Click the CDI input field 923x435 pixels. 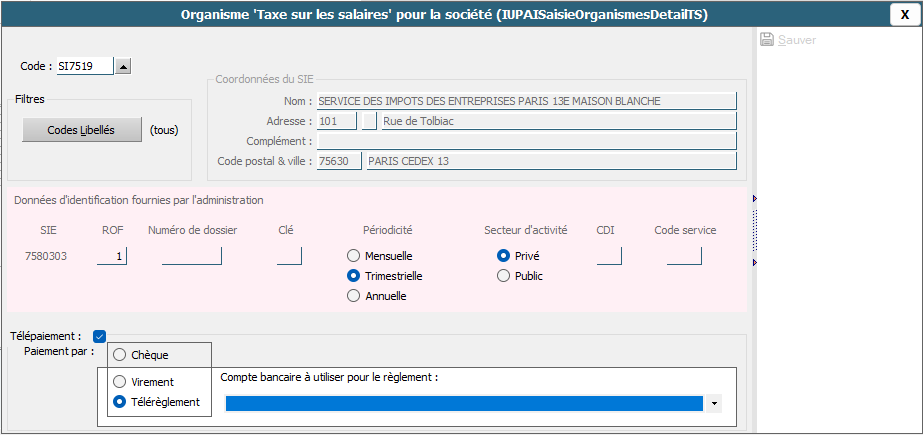(608, 256)
